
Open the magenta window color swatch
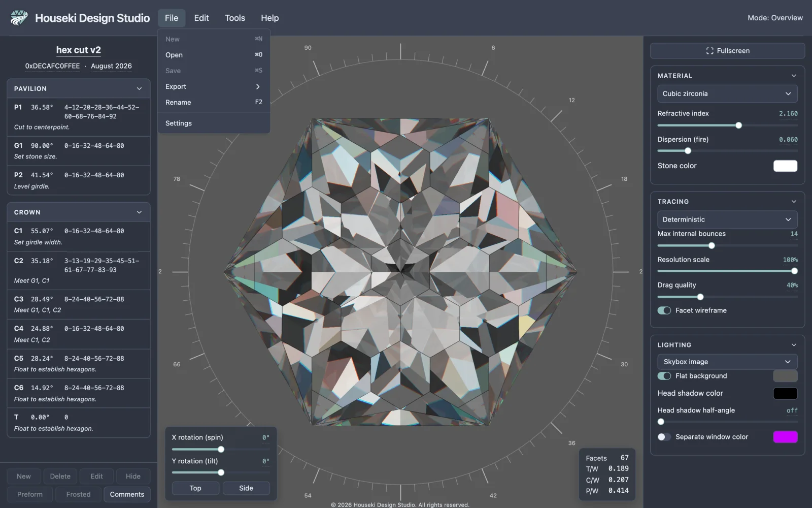click(x=785, y=437)
